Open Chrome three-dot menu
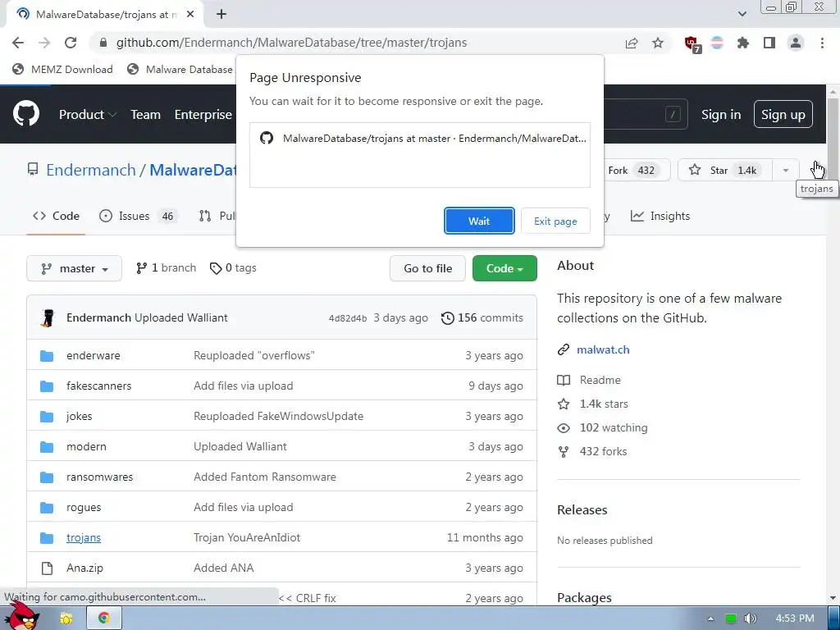The width and height of the screenshot is (840, 630). (822, 43)
